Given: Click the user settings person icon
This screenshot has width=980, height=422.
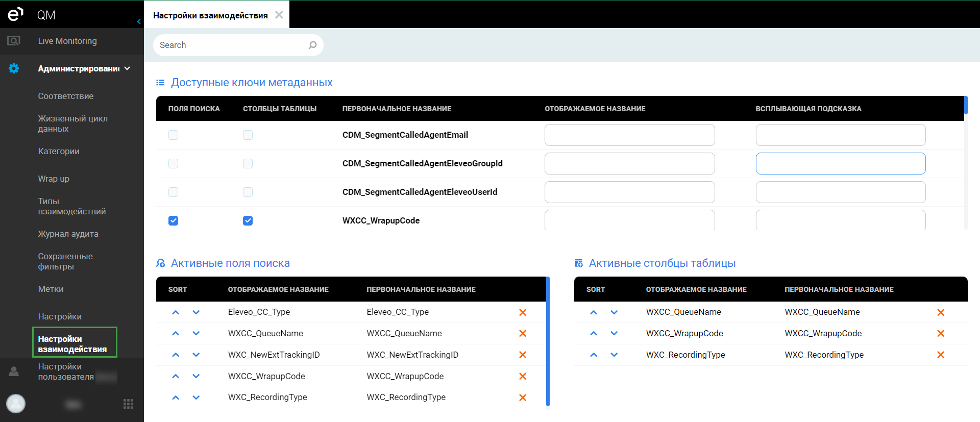Looking at the screenshot, I should point(14,371).
